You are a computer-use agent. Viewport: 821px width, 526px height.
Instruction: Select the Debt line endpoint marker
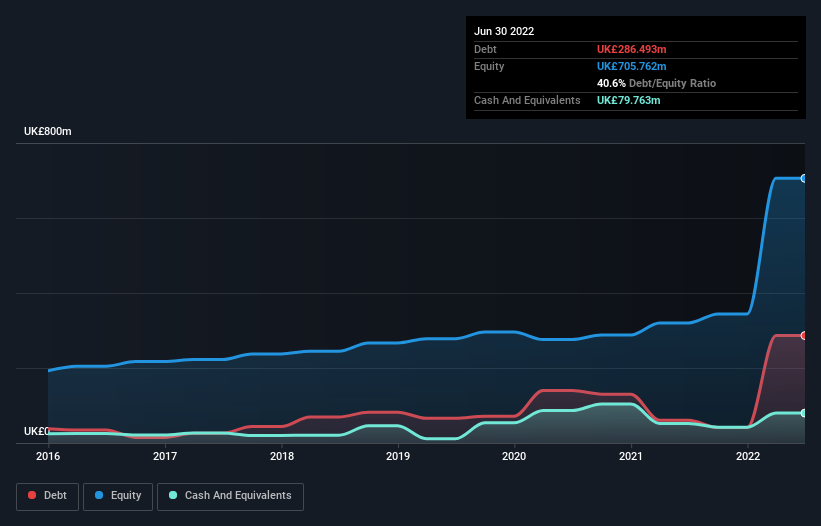pyautogui.click(x=804, y=335)
